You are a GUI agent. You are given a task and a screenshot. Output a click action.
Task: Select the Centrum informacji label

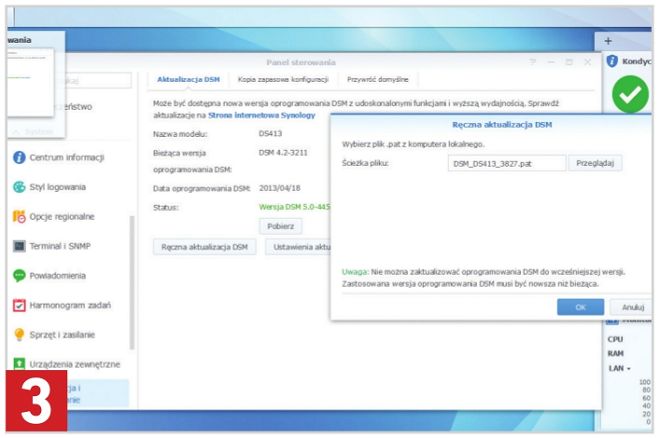click(67, 157)
